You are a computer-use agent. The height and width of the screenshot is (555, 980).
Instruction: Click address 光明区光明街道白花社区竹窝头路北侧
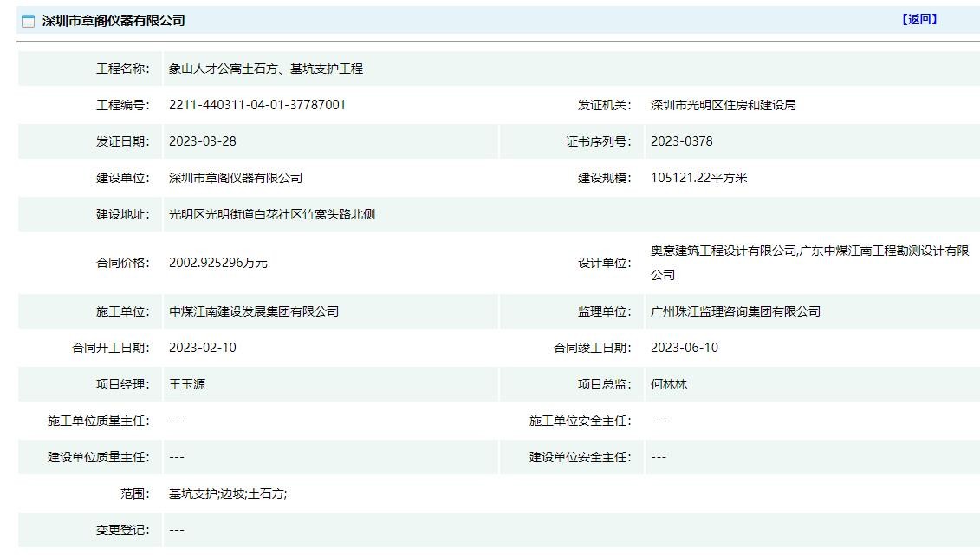(271, 214)
